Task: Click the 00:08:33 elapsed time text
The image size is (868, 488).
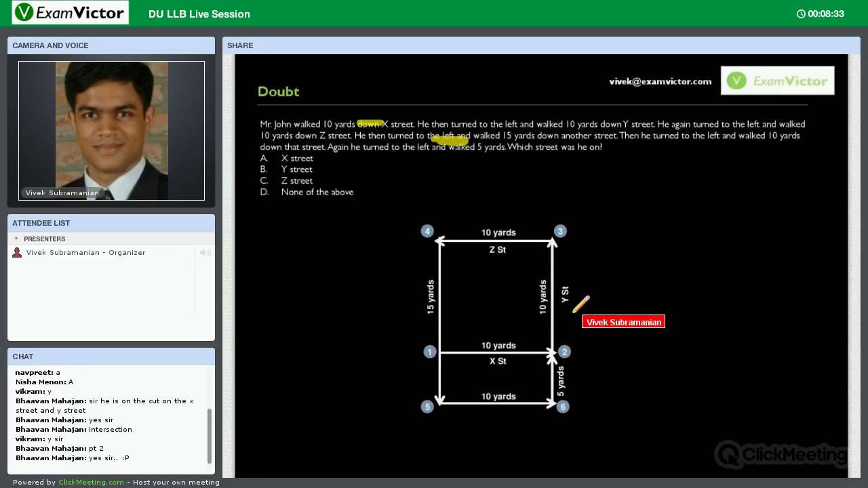Action: click(826, 14)
